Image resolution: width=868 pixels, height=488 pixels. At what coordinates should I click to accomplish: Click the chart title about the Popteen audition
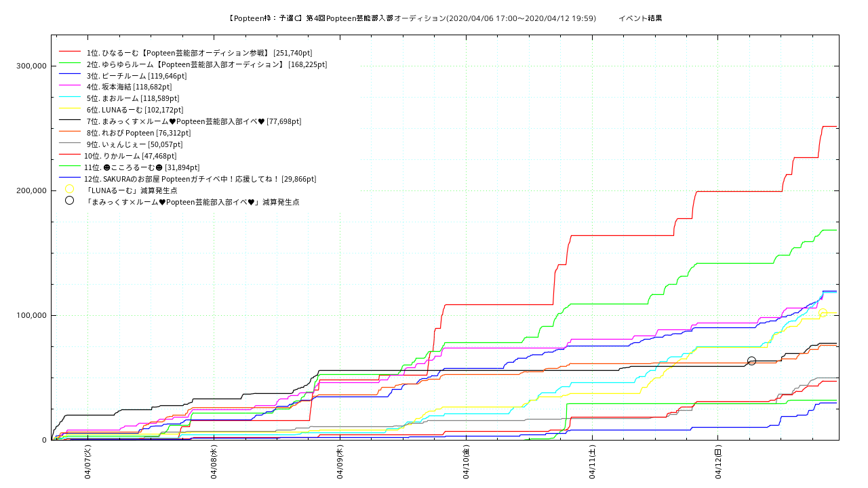pos(412,18)
